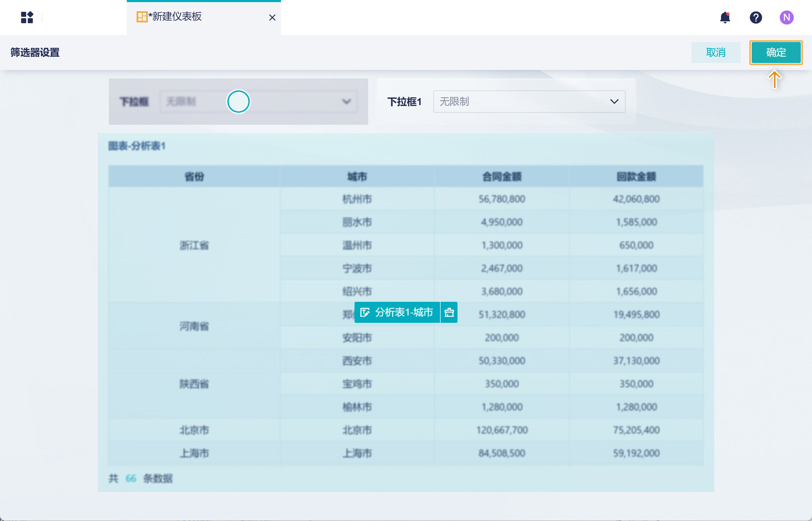Expand the 下拉框1 dropdown arrow
The image size is (812, 521).
pos(614,102)
